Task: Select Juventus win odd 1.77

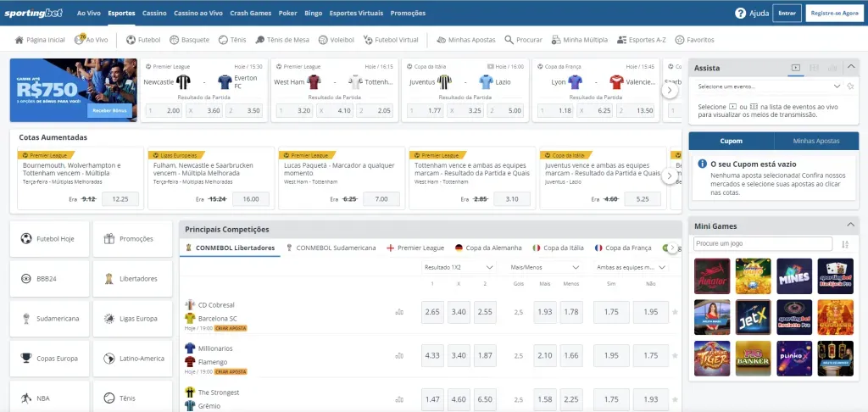Action: 426,110
